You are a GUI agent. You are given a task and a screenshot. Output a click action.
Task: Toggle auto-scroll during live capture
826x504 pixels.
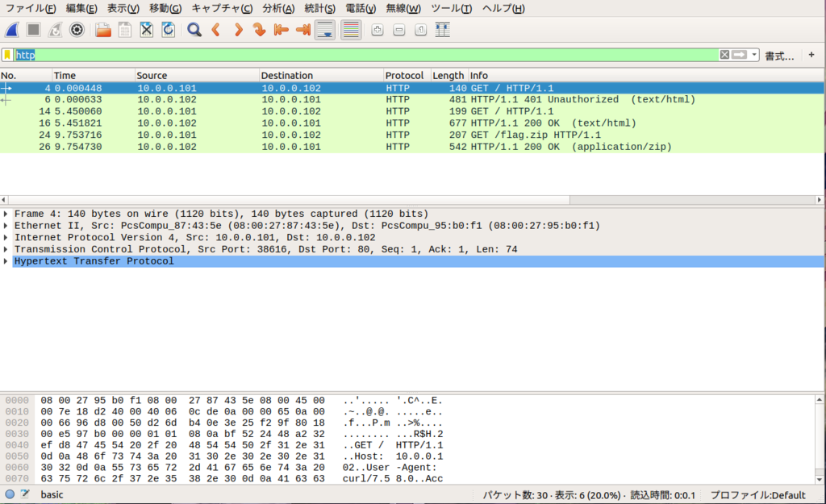(325, 30)
